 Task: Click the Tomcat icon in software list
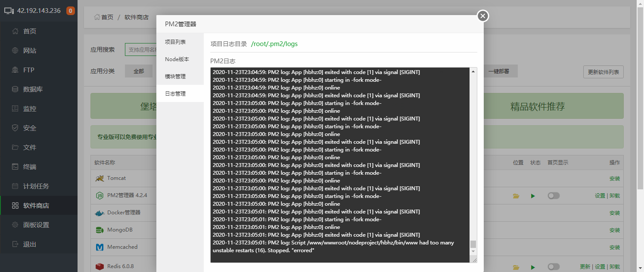[x=100, y=178]
